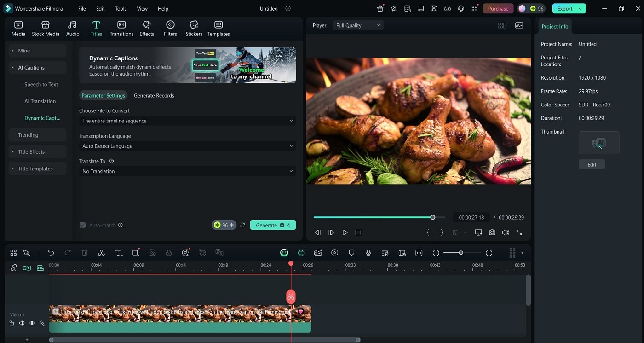644x343 pixels.
Task: Play the video preview
Action: [345, 233]
